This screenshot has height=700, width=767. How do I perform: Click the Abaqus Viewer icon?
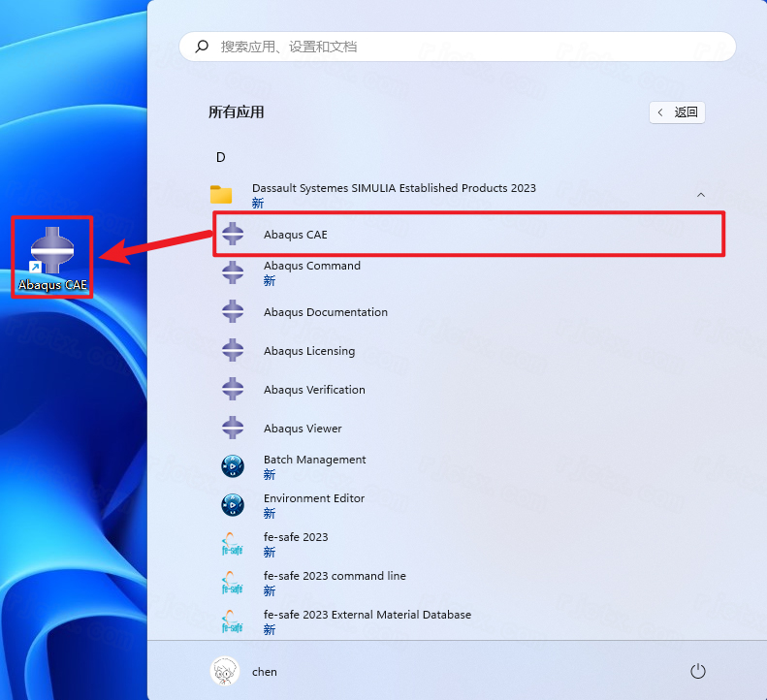click(233, 429)
